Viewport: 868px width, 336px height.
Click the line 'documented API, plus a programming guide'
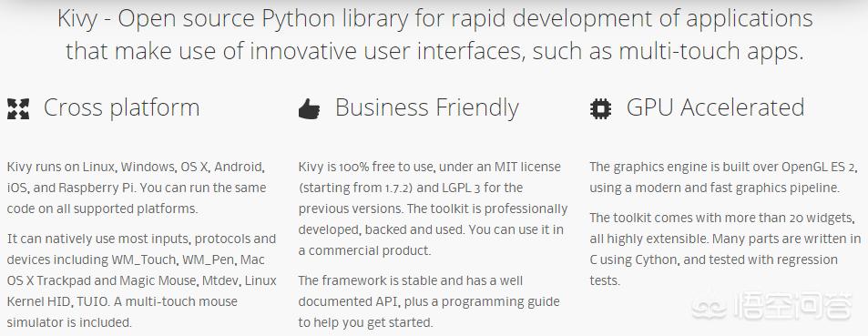[x=429, y=301]
